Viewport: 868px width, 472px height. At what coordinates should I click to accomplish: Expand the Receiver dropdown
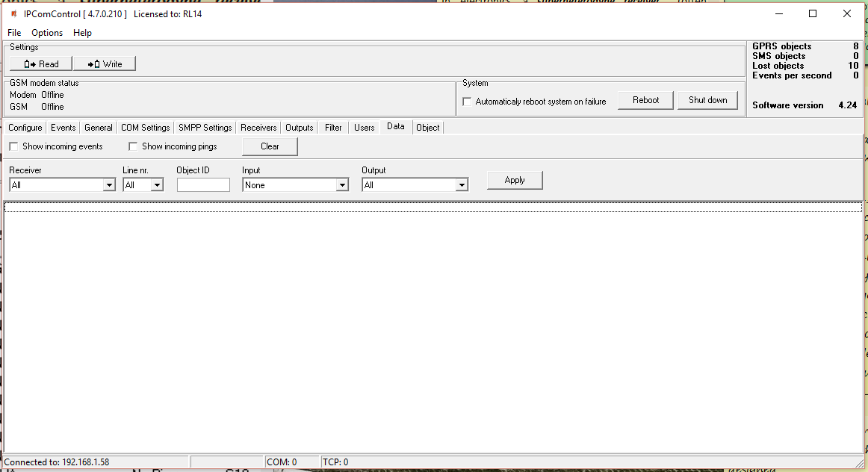point(109,185)
